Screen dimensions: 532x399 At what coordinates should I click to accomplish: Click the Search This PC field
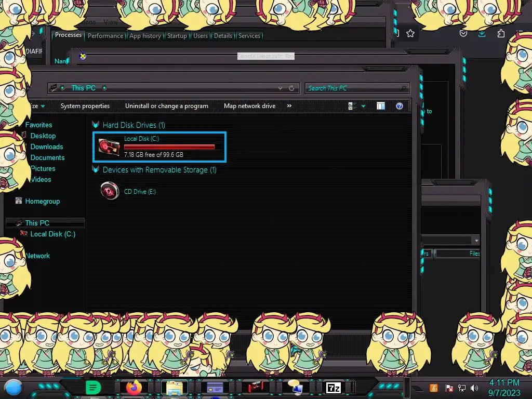click(357, 88)
